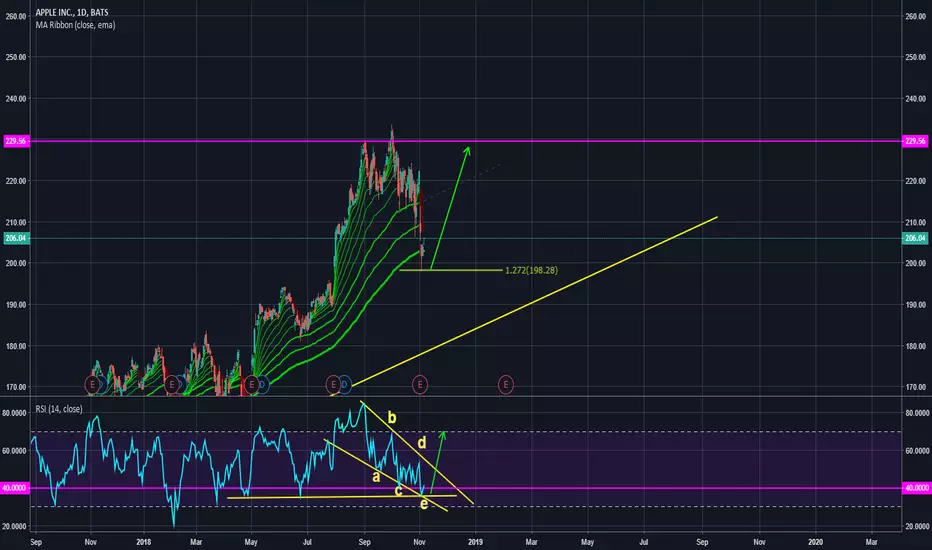Click the 170.00 label on the right price axis

click(916, 387)
